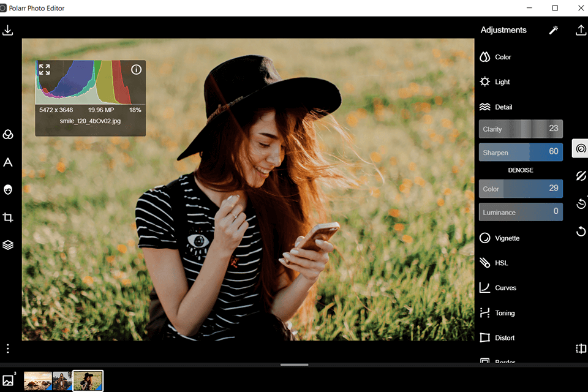Toggle the before/after compare view icon
Screen dimensions: 588x392
581,349
